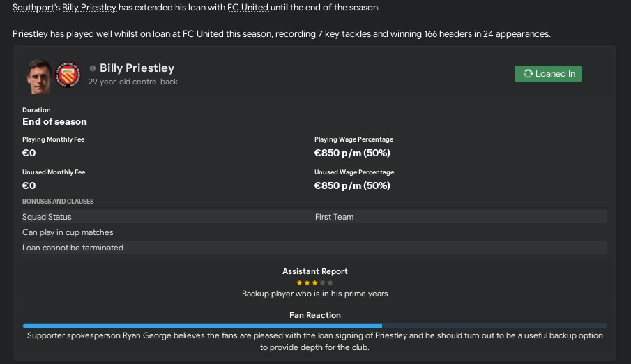Click the assistant report star rating
631x364 pixels.
314,282
